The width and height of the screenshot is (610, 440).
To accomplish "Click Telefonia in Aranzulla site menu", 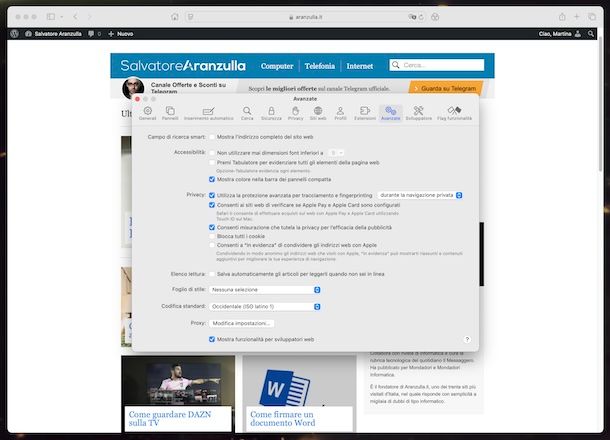I will coord(319,66).
